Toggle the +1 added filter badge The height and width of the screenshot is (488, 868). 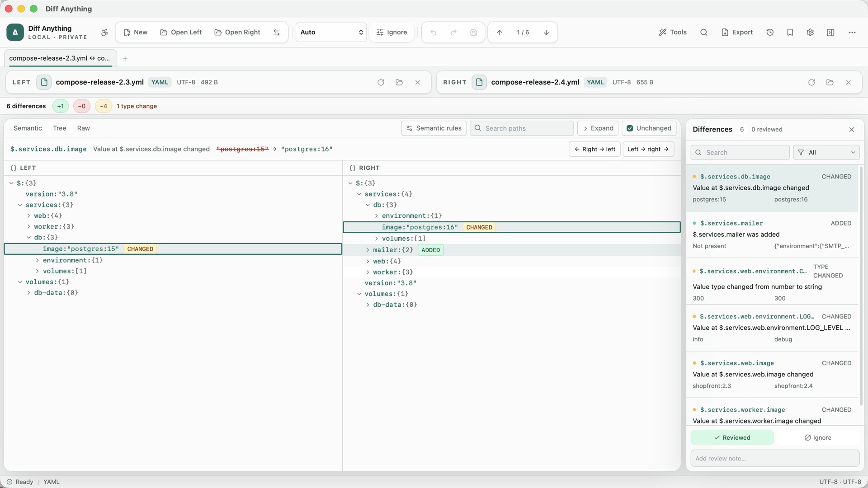coord(61,106)
